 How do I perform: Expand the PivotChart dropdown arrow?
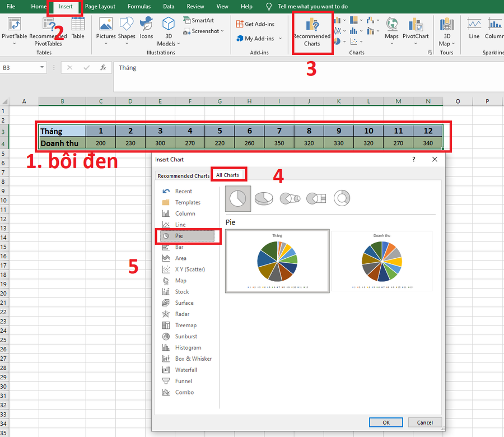click(x=416, y=43)
